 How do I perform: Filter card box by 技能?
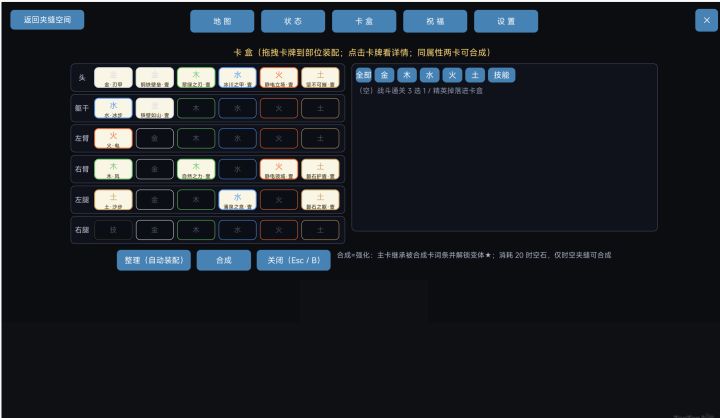(x=501, y=75)
